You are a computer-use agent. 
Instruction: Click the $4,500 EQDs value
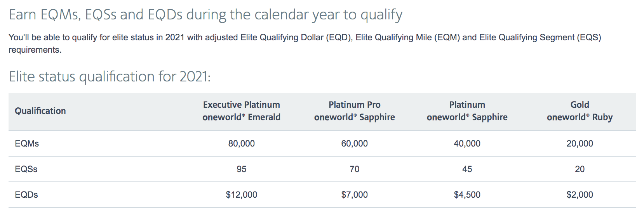pos(467,195)
